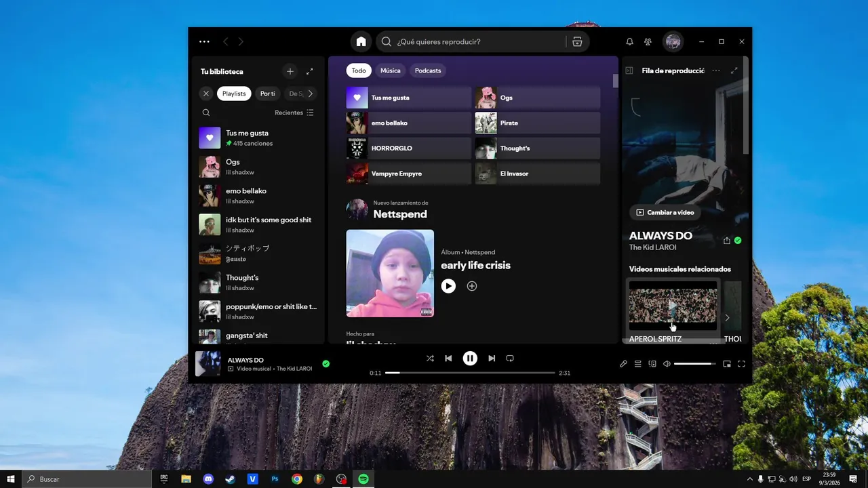
Task: Open Nettspend artist link
Action: [400, 214]
